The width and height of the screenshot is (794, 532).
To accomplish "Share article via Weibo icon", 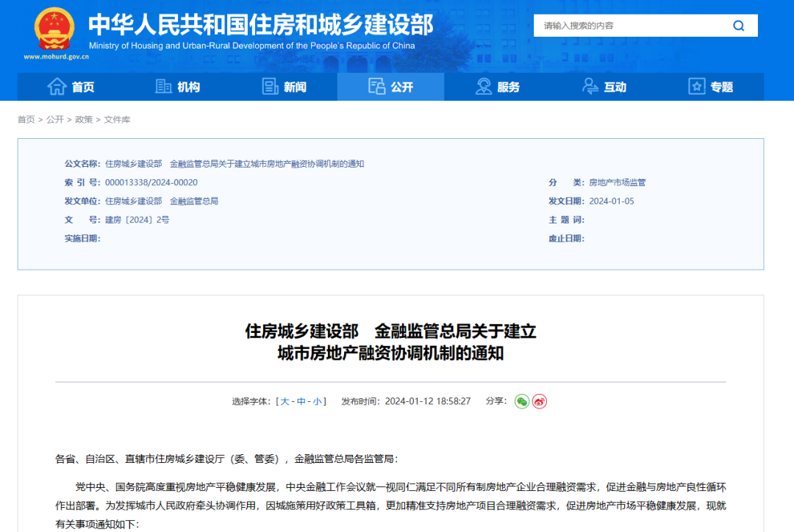I will click(x=540, y=401).
